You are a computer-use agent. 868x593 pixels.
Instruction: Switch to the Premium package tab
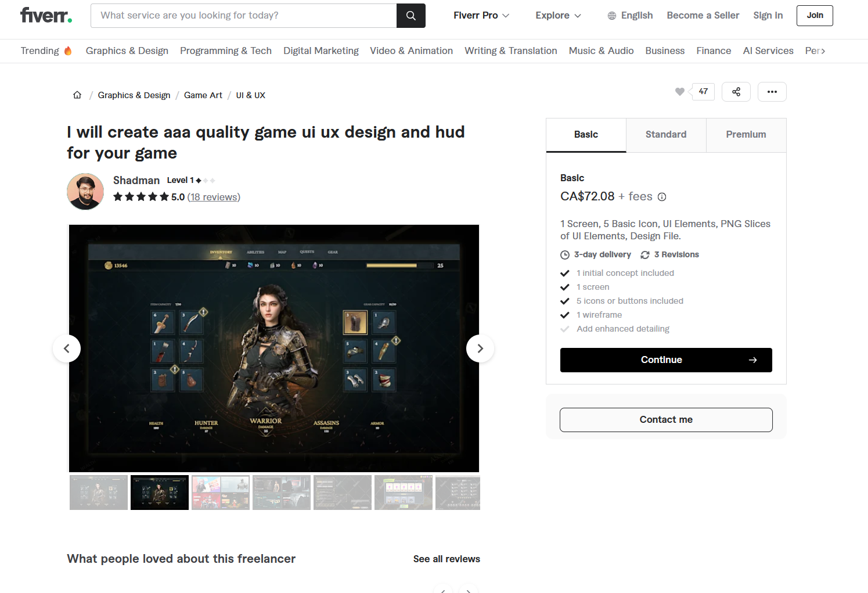click(746, 135)
